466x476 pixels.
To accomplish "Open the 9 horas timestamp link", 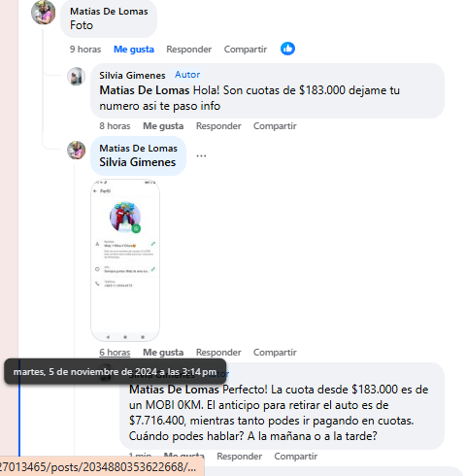I will coord(85,50).
